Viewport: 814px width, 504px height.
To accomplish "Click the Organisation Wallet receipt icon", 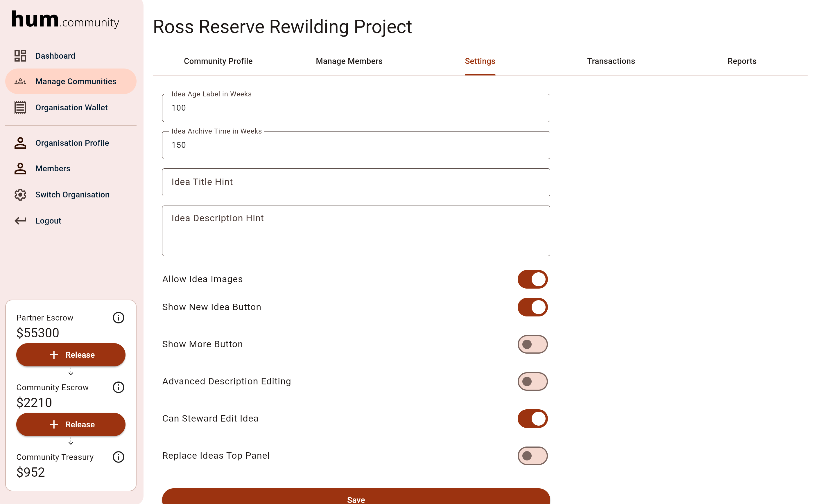I will coord(20,107).
